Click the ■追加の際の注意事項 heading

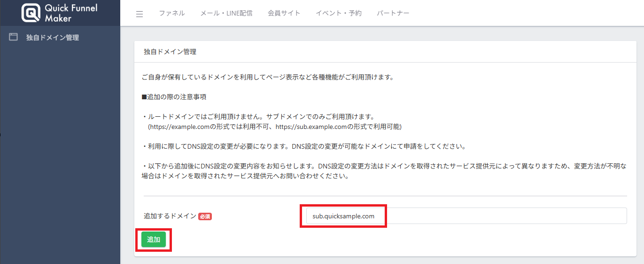point(174,97)
